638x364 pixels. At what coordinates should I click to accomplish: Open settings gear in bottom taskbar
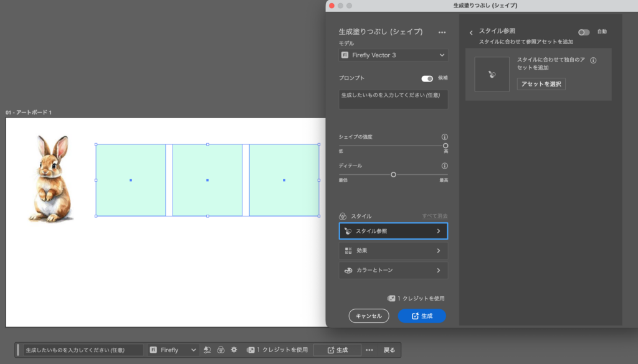[x=234, y=350]
